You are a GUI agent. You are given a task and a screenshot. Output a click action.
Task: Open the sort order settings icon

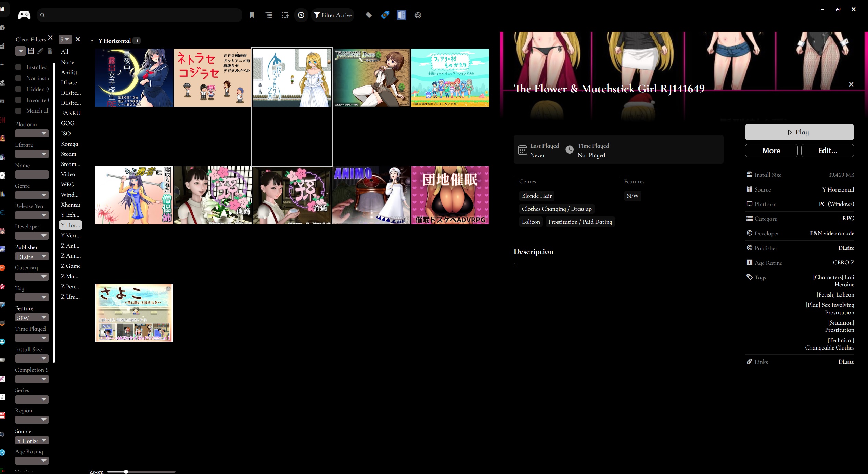[x=285, y=15]
